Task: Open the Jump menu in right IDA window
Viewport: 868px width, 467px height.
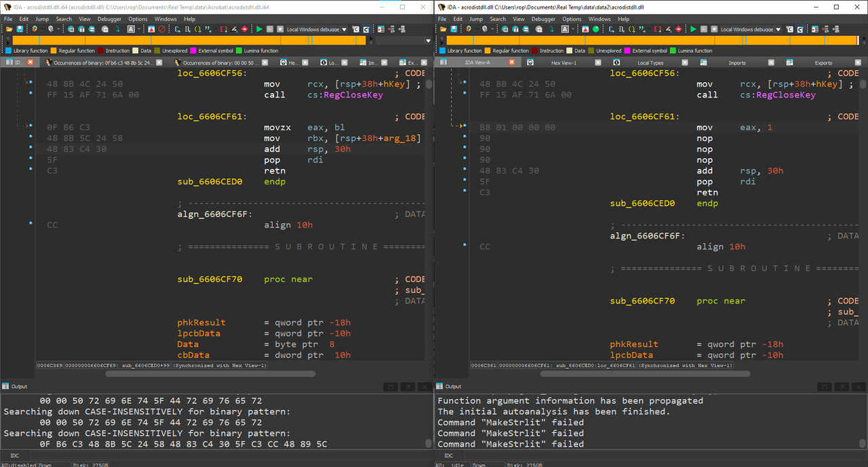Action: pyautogui.click(x=476, y=19)
